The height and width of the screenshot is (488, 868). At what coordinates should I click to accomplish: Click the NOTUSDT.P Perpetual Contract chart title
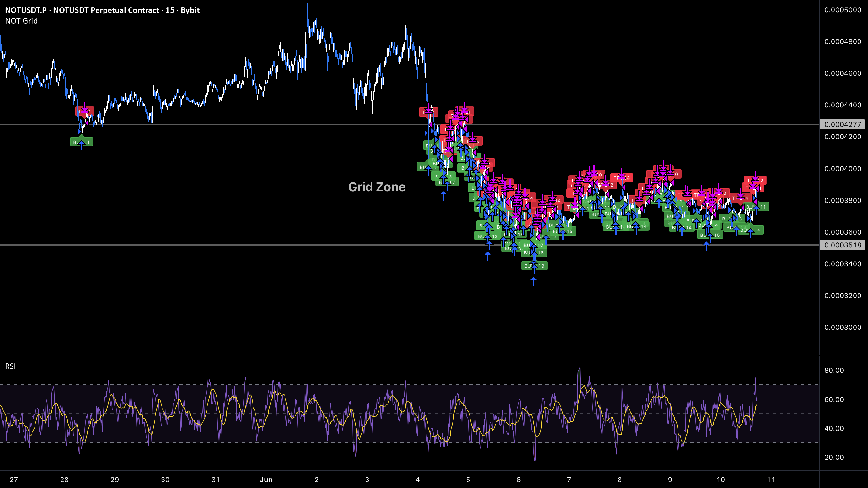click(x=102, y=10)
